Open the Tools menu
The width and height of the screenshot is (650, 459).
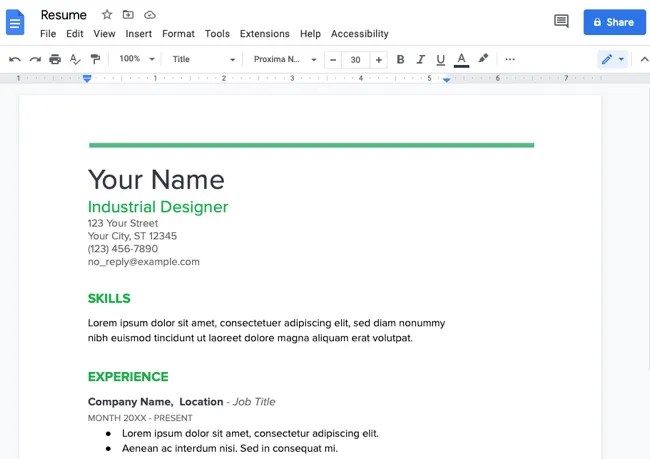click(217, 34)
